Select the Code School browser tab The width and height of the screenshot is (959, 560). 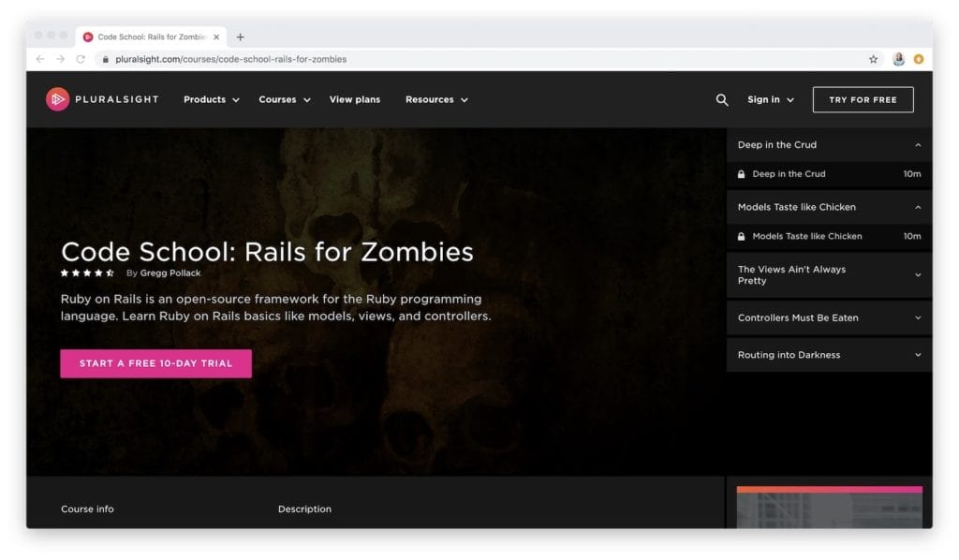151,37
